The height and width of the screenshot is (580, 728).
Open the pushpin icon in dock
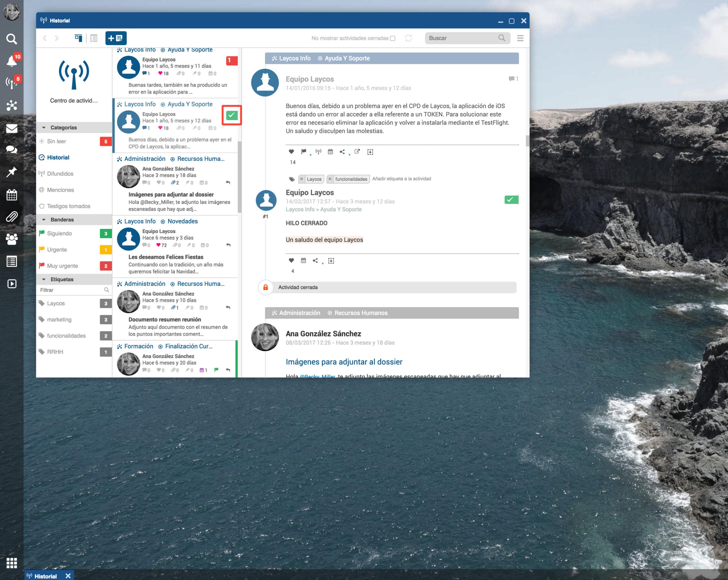(x=11, y=172)
